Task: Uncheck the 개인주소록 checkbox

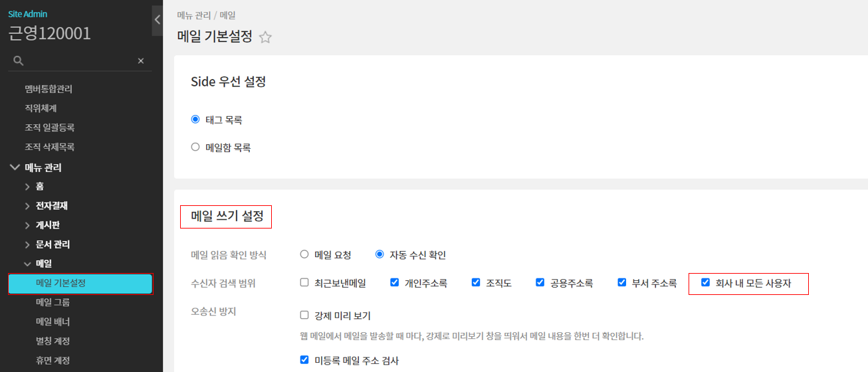Action: tap(395, 283)
